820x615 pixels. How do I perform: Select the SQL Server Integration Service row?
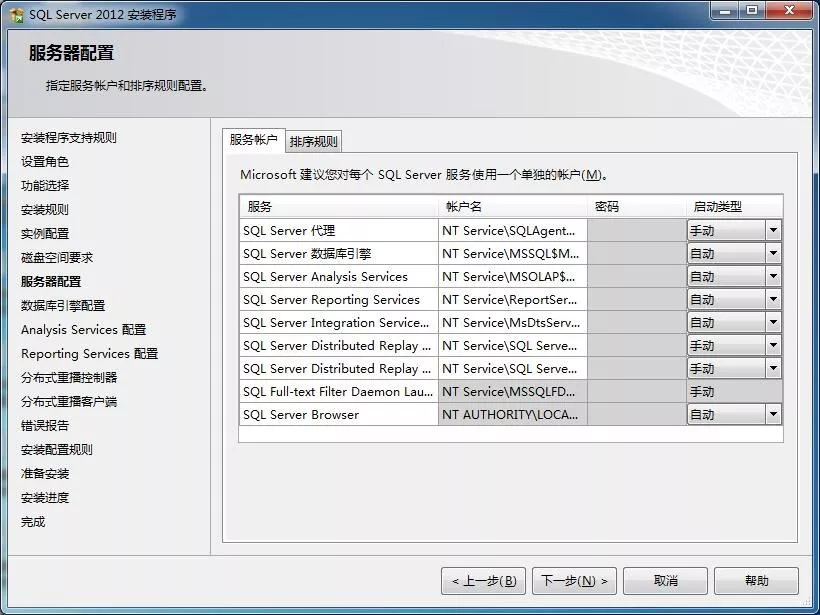338,323
